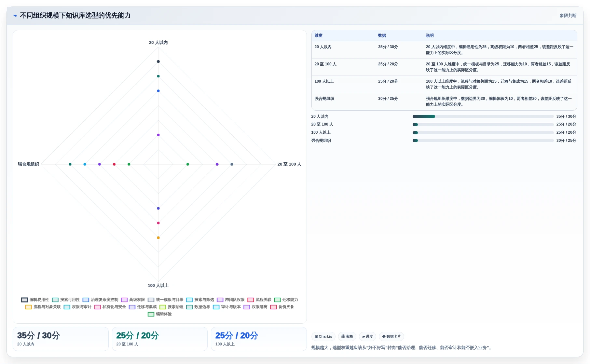
Task: Toggle the 编辑易用性 legend series
Action: (35, 300)
